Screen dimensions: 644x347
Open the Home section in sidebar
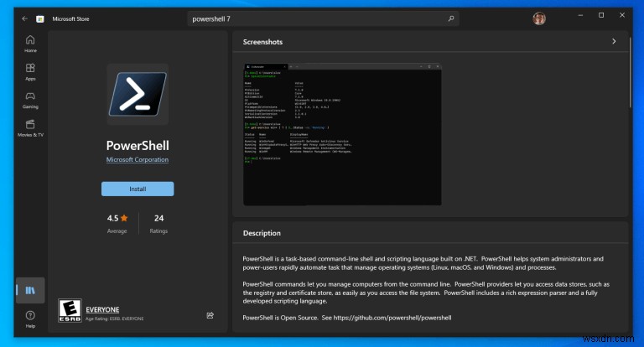pyautogui.click(x=30, y=44)
